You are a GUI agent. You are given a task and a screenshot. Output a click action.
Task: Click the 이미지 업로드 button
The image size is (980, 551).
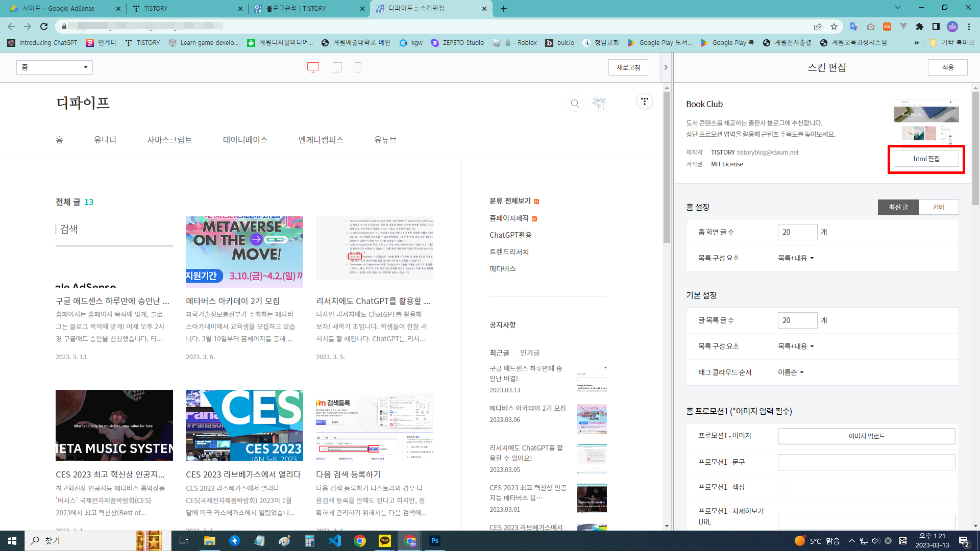point(867,436)
